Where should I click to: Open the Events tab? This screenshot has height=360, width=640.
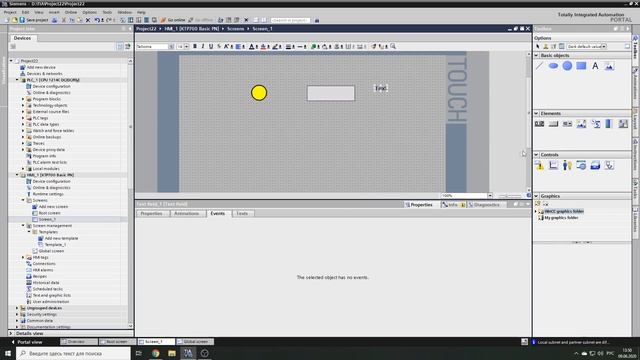coord(218,213)
